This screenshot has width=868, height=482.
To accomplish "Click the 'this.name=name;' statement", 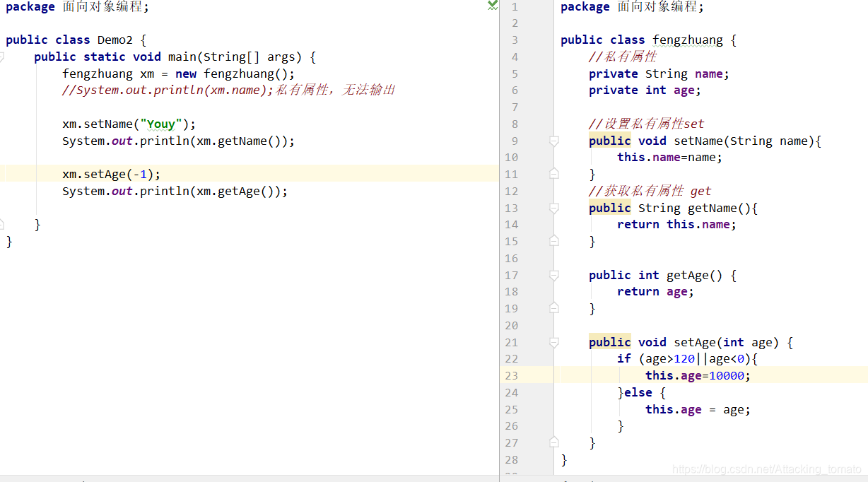I will (669, 158).
